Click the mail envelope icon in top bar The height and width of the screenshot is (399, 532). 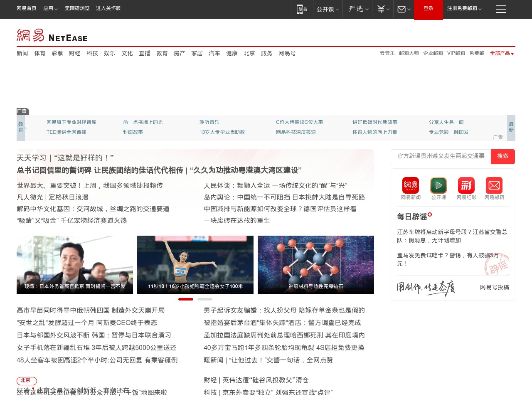click(x=401, y=9)
